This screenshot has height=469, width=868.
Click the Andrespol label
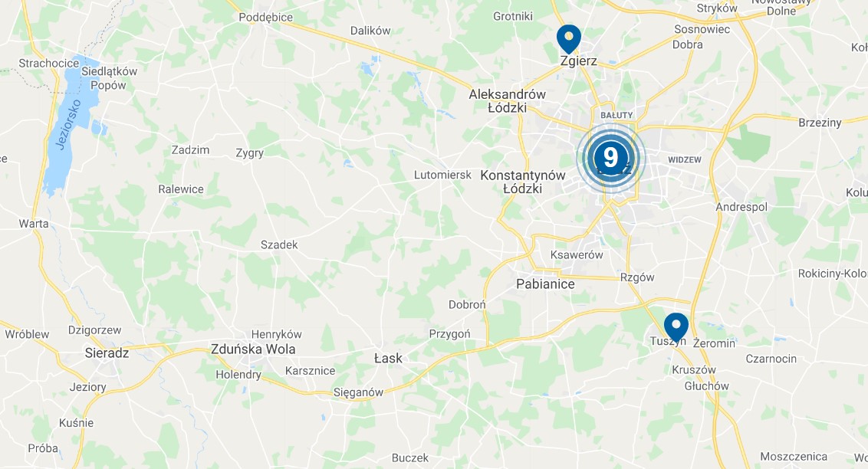point(741,207)
